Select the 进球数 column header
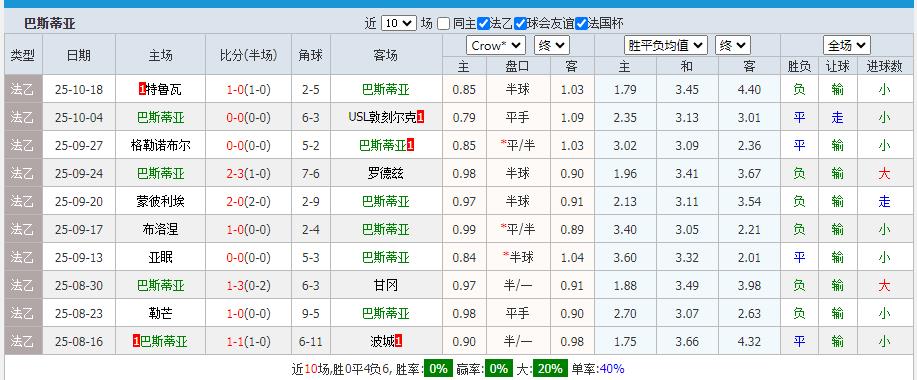 [x=884, y=66]
